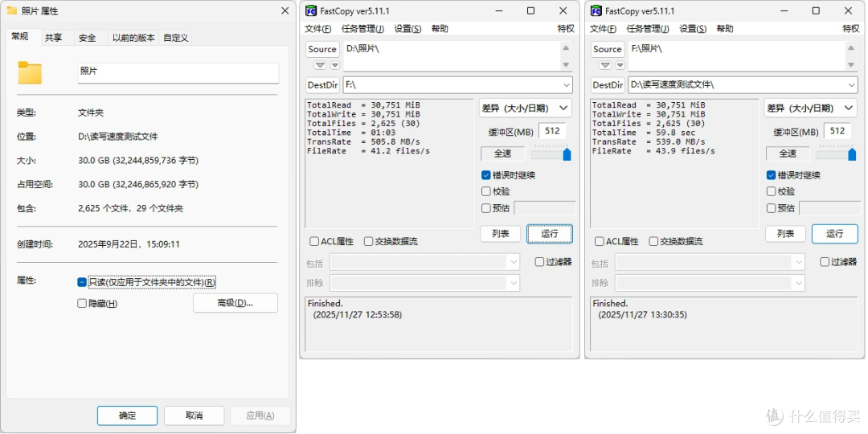Click 缓冲区(MB) field in left FastCopy
868x434 pixels.
tap(552, 131)
